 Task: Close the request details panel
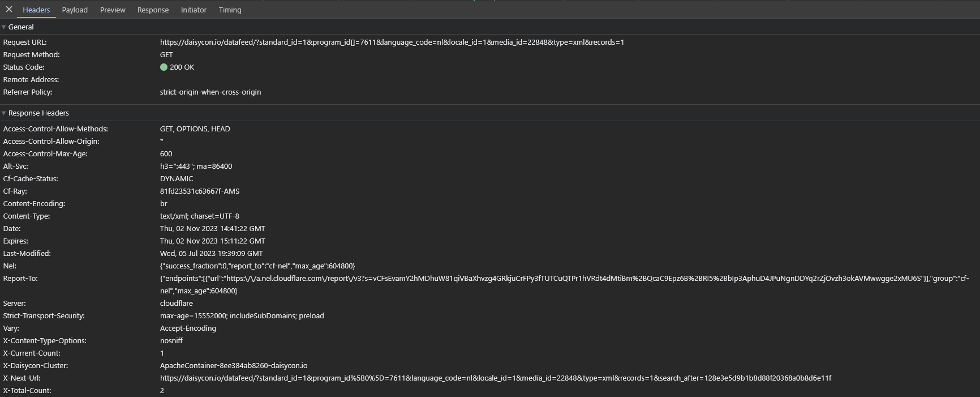(x=9, y=10)
